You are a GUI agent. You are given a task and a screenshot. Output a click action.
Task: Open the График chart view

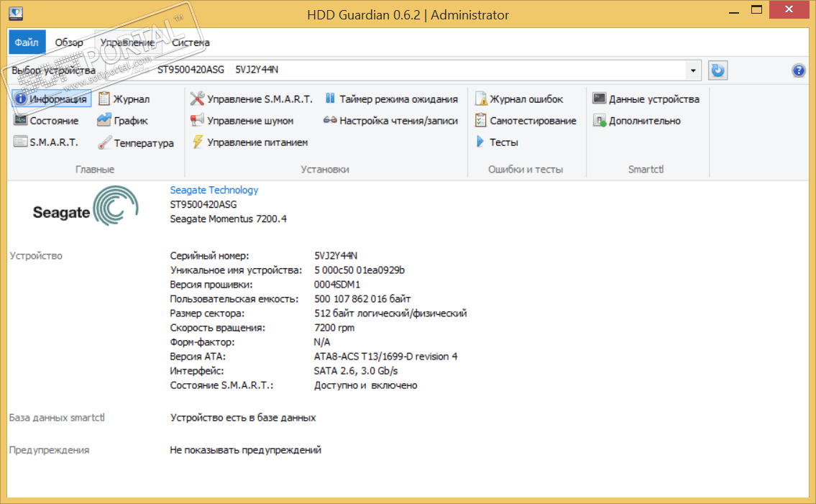123,121
